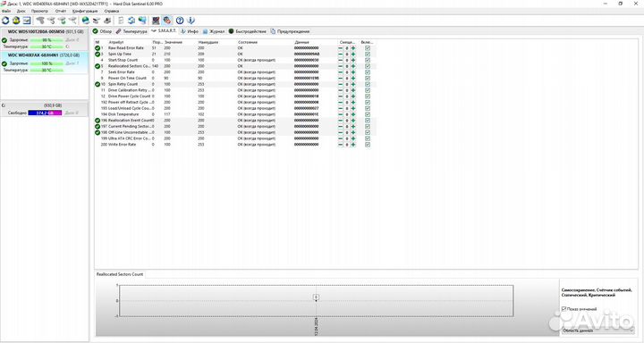Open the Диск menu
644x343 pixels.
click(21, 11)
